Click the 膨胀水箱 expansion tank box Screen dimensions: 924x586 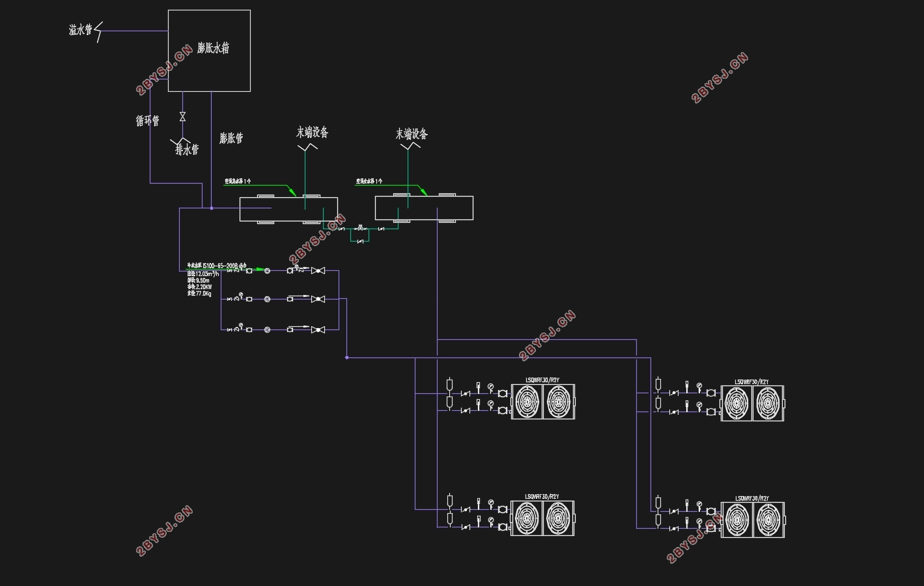point(209,51)
